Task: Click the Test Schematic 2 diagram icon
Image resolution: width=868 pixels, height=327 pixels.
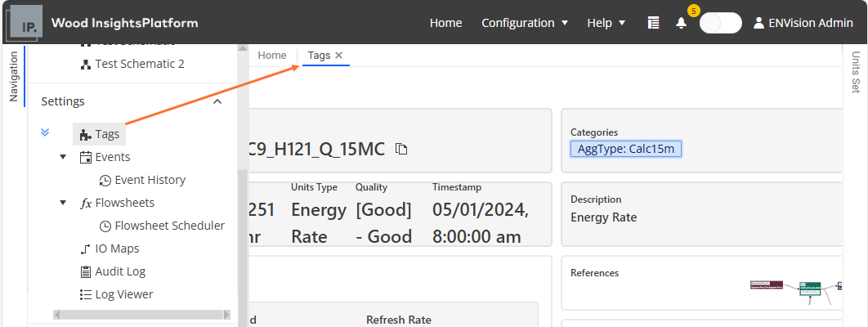Action: pyautogui.click(x=86, y=65)
